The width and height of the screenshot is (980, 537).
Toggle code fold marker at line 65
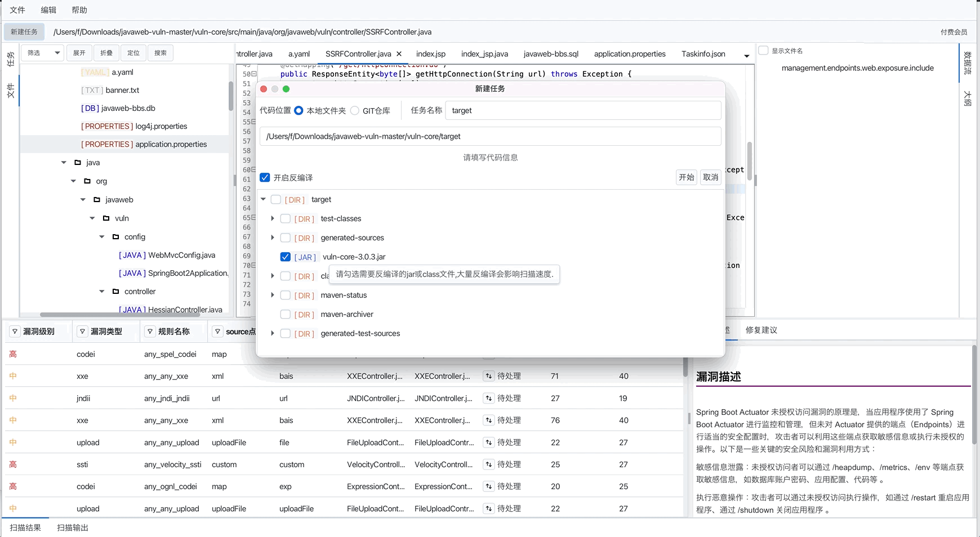(x=254, y=217)
